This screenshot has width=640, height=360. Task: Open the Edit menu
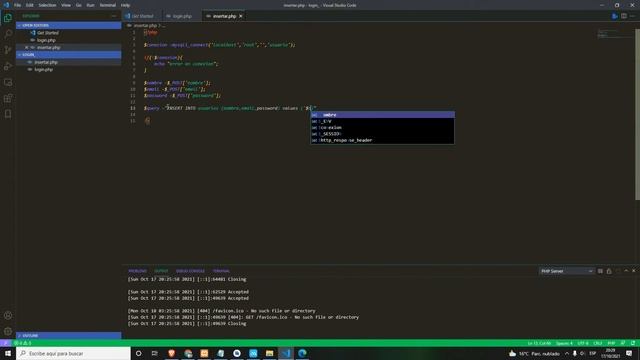point(29,5)
